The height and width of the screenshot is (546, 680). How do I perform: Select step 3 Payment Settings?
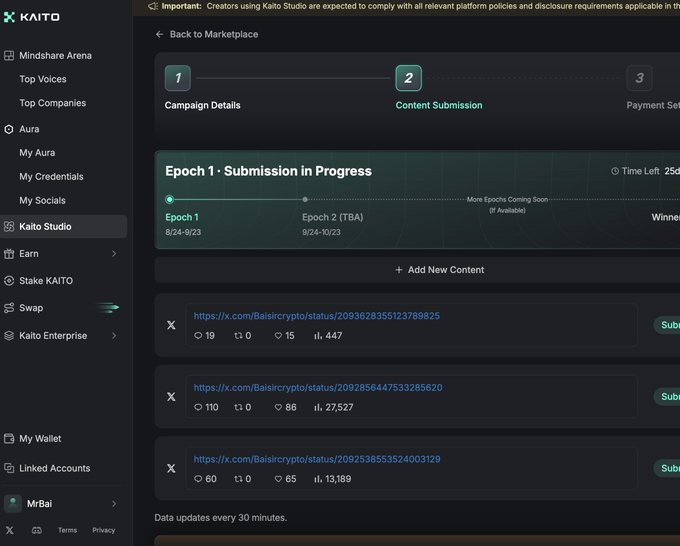[x=639, y=78]
